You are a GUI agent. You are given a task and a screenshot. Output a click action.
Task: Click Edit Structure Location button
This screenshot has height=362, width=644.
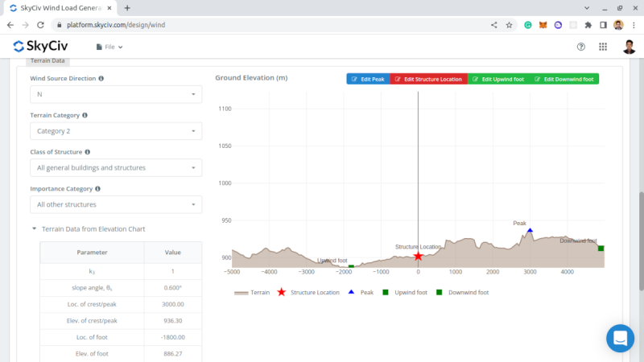pos(428,79)
